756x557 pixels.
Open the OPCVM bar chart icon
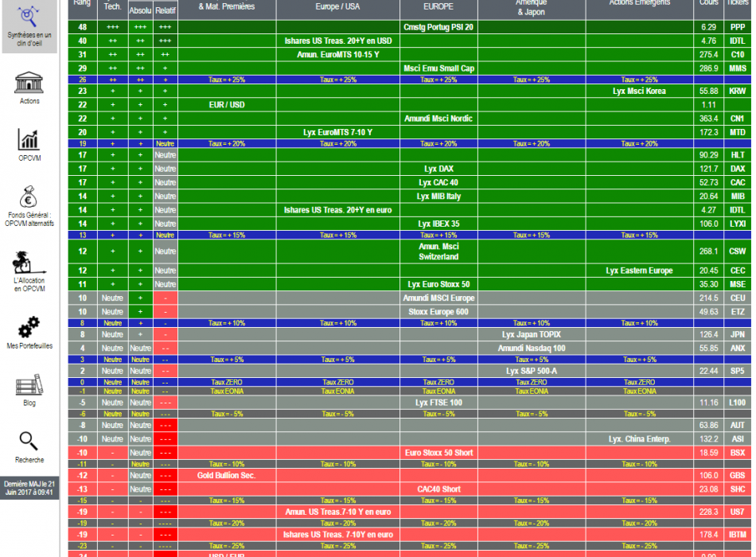click(29, 139)
